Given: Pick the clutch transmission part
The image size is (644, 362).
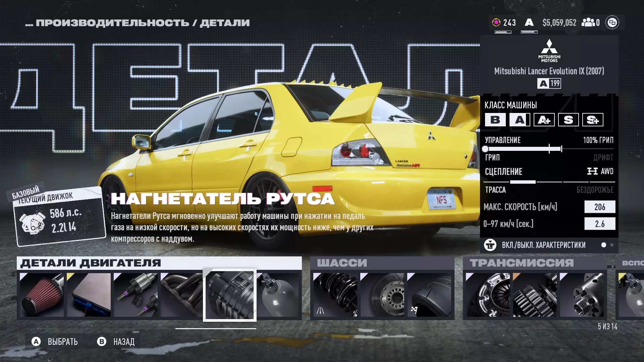Looking at the screenshot, I should tap(488, 295).
